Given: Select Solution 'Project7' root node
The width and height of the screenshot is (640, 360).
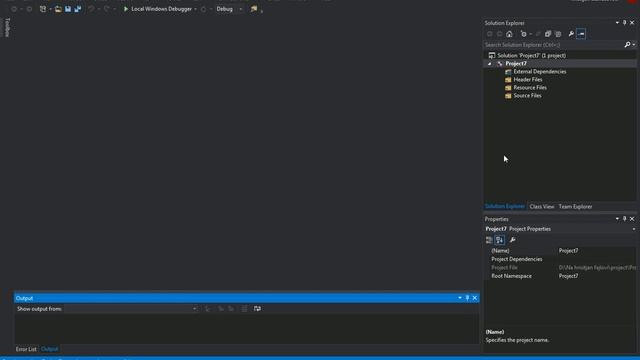Looking at the screenshot, I should (x=531, y=56).
